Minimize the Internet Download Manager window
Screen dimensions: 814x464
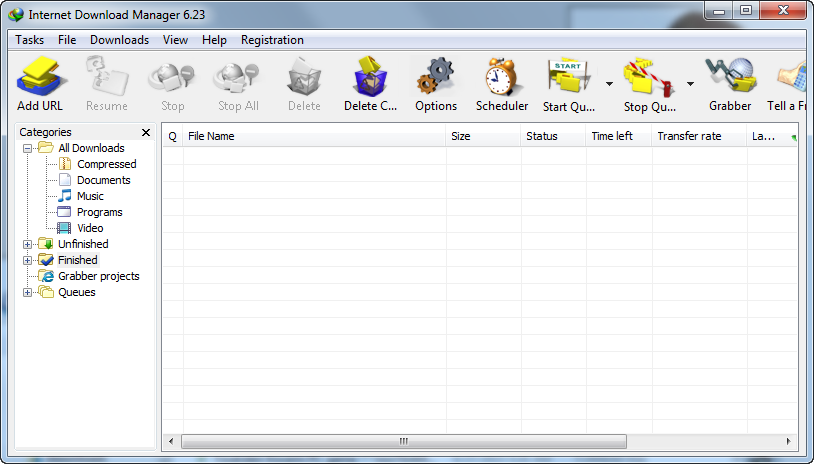(x=718, y=10)
